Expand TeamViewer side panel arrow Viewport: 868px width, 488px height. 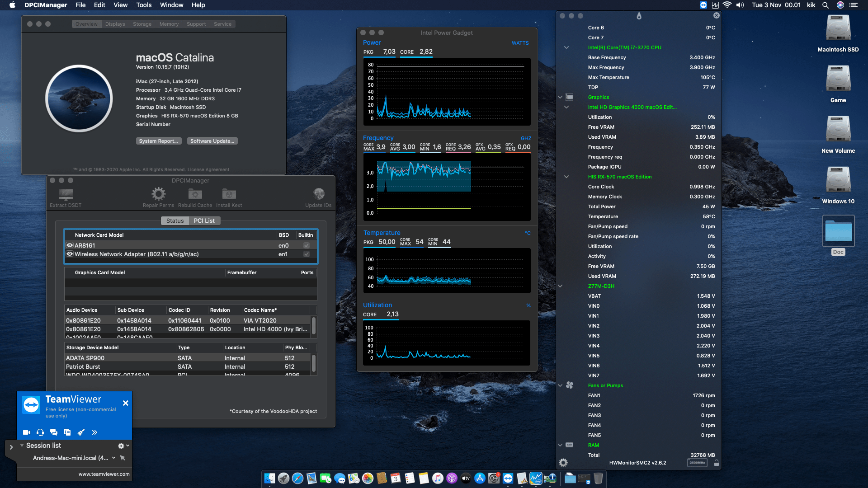point(11,447)
